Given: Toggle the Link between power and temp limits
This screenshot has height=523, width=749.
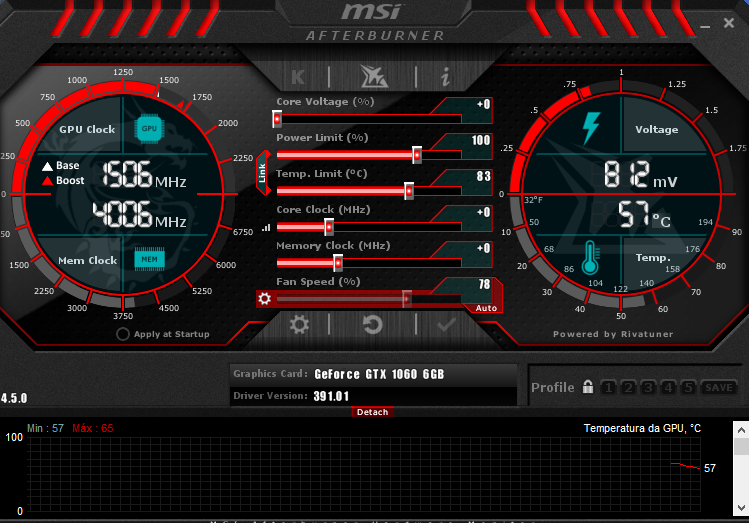Looking at the screenshot, I should click(x=262, y=173).
